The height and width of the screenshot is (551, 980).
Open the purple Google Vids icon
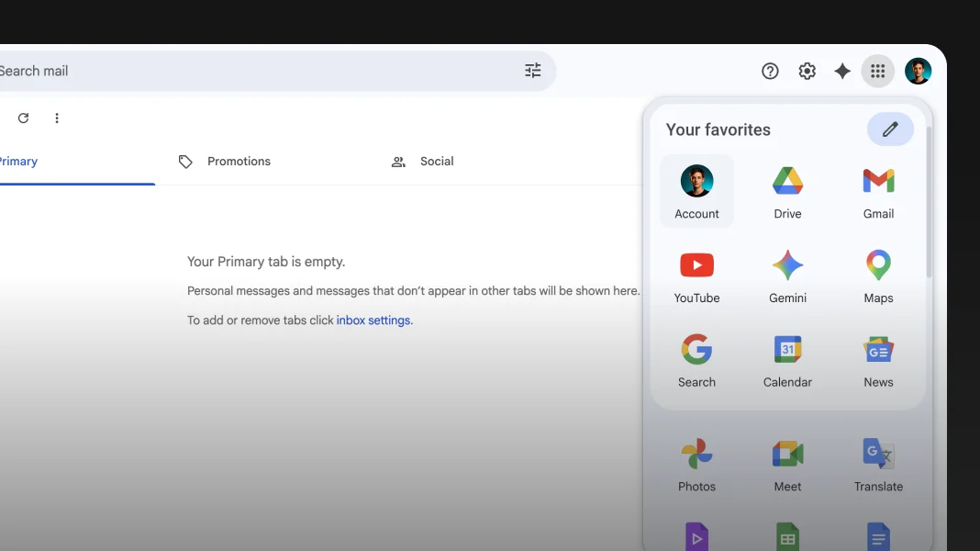(x=696, y=536)
